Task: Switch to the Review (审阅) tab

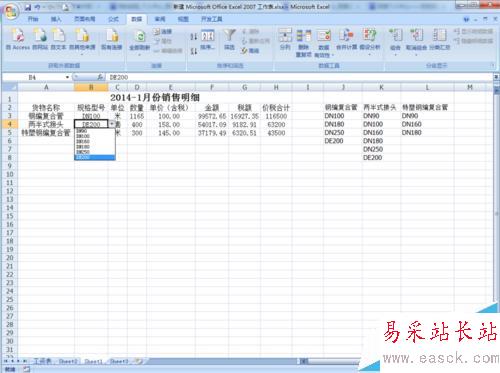Action: 160,19
